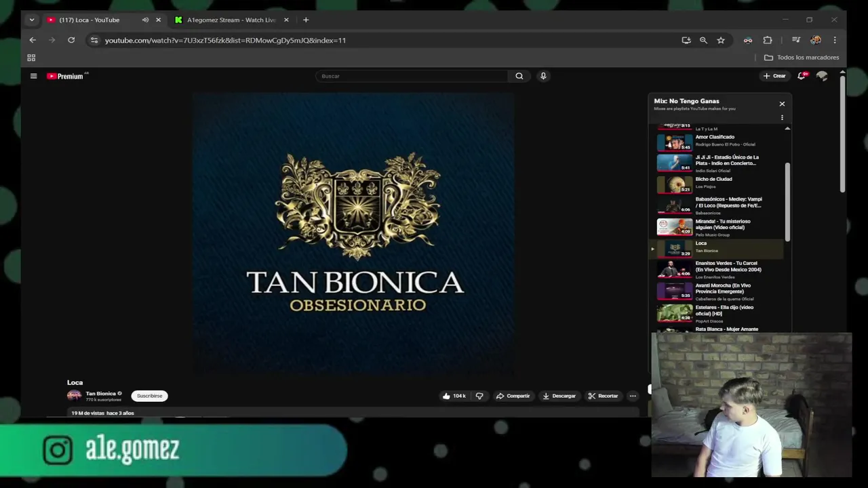The width and height of the screenshot is (868, 488).
Task: Close the Loca YouTube tab
Action: click(159, 20)
